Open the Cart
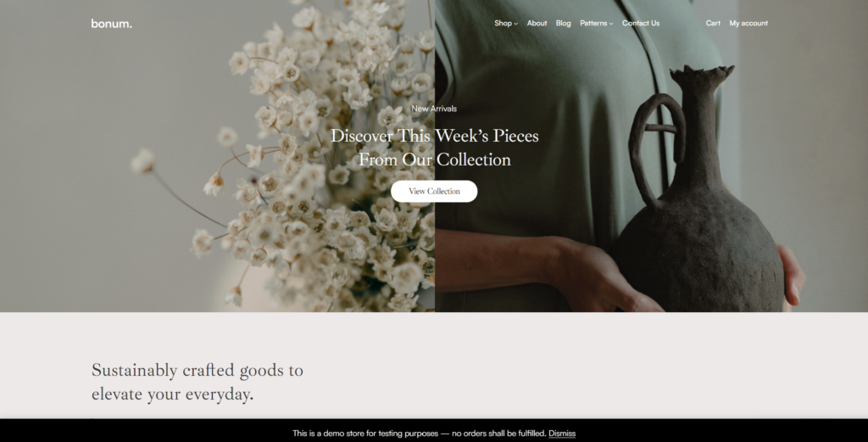 click(x=713, y=23)
